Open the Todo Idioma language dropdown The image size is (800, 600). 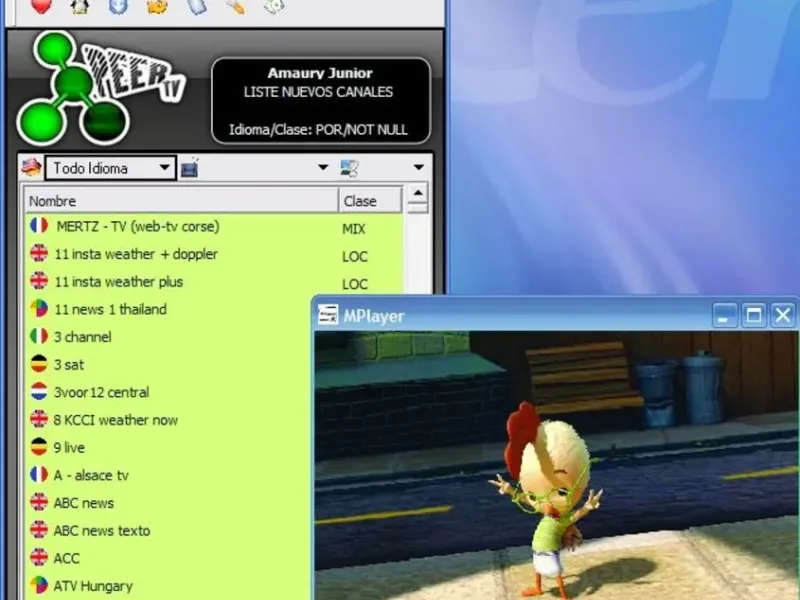(x=110, y=168)
